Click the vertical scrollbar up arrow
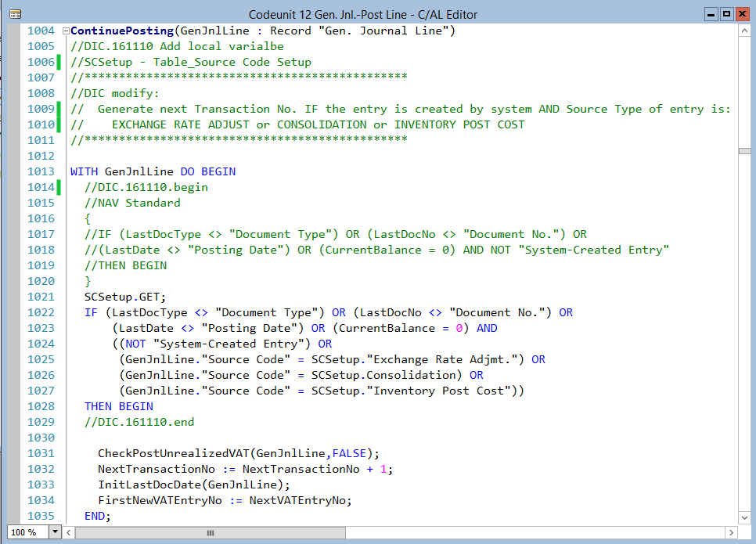756x544 pixels. point(745,31)
